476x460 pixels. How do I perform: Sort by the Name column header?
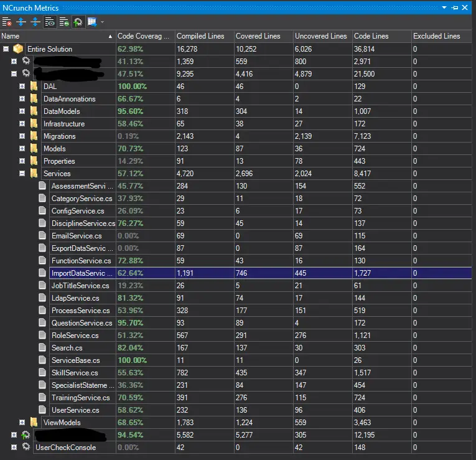[58, 36]
